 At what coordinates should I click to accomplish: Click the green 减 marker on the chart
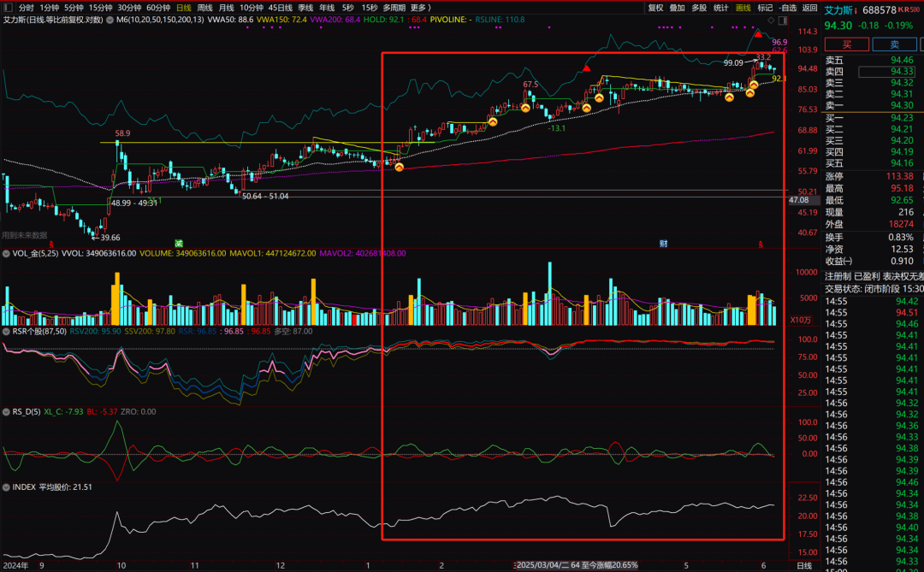179,244
